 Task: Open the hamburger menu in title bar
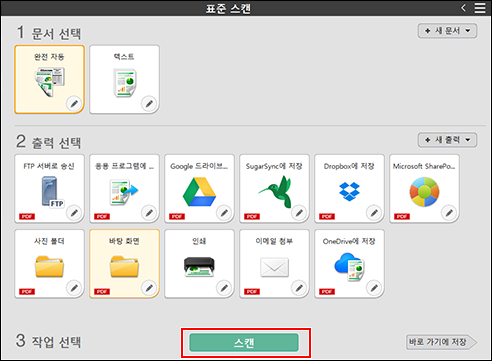(x=480, y=8)
